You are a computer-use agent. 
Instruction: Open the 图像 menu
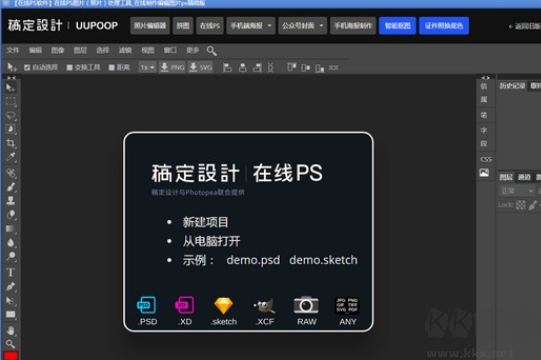tap(57, 50)
